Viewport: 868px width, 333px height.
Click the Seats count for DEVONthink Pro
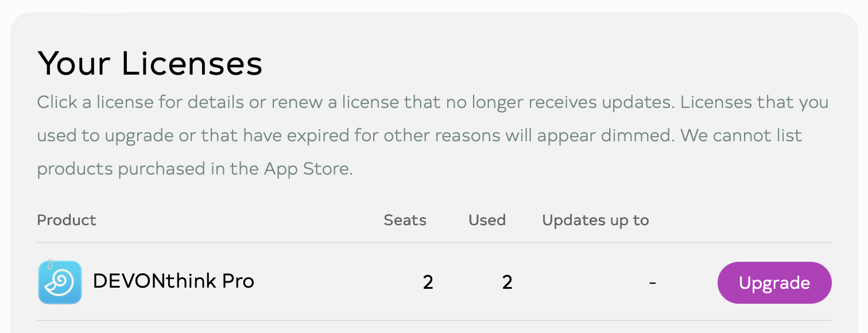(x=428, y=282)
